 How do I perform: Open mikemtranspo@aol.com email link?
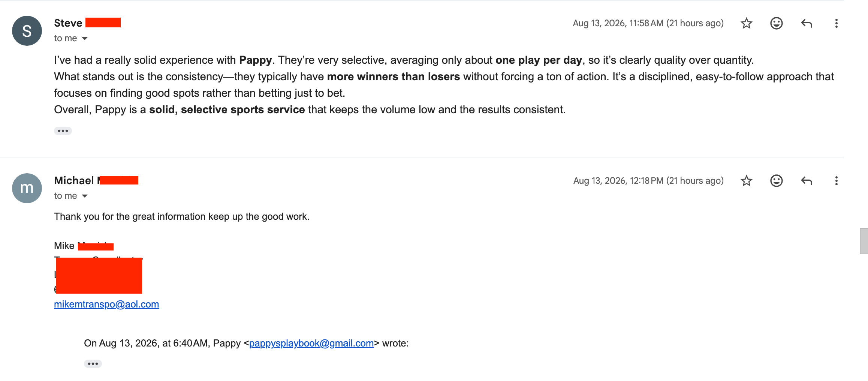coord(106,304)
